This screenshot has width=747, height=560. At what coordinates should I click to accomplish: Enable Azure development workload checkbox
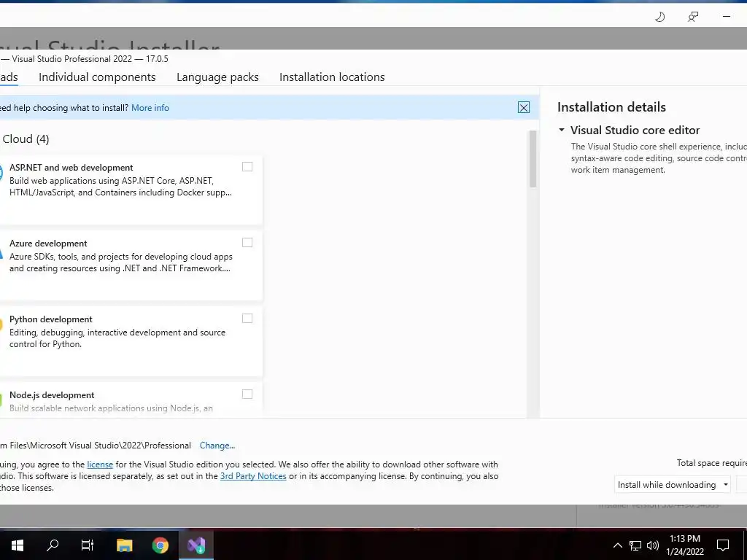tap(247, 242)
